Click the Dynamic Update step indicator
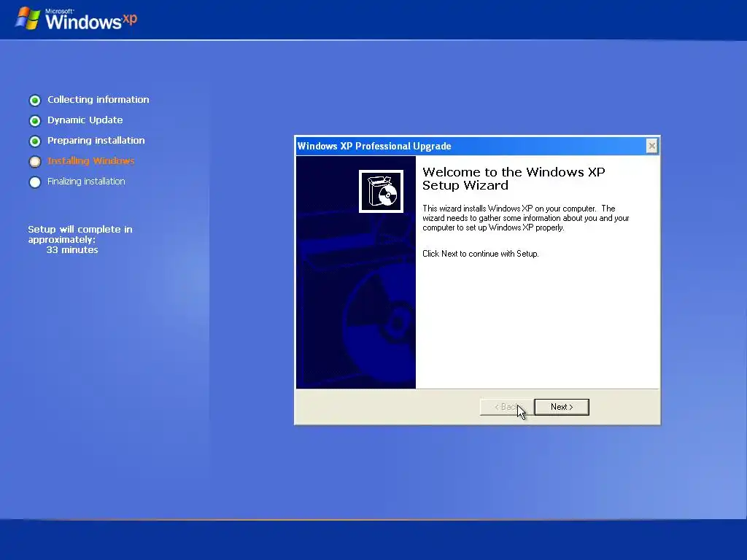Viewport: 747px width, 560px height. 35,120
